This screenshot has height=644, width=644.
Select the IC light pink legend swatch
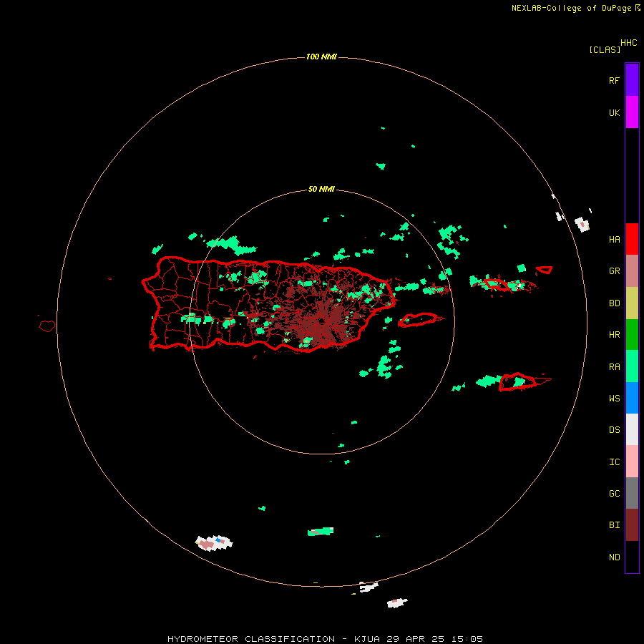[x=632, y=462]
